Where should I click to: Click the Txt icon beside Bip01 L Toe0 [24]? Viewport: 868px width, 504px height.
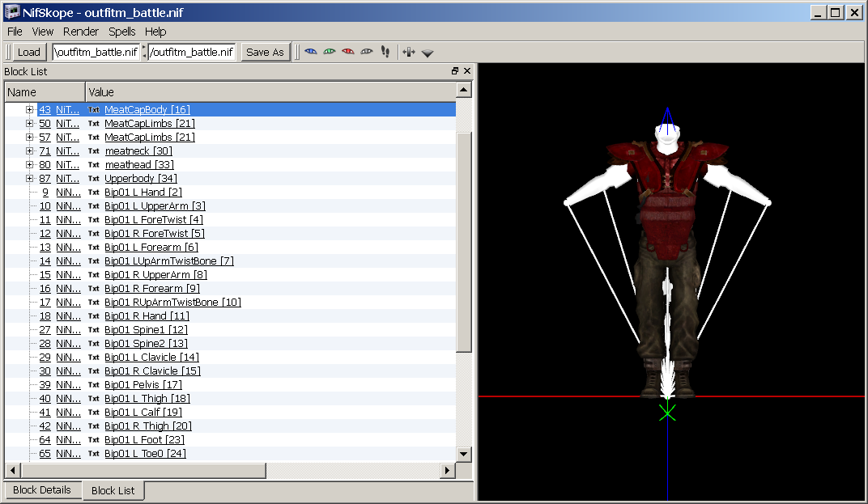pyautogui.click(x=94, y=454)
